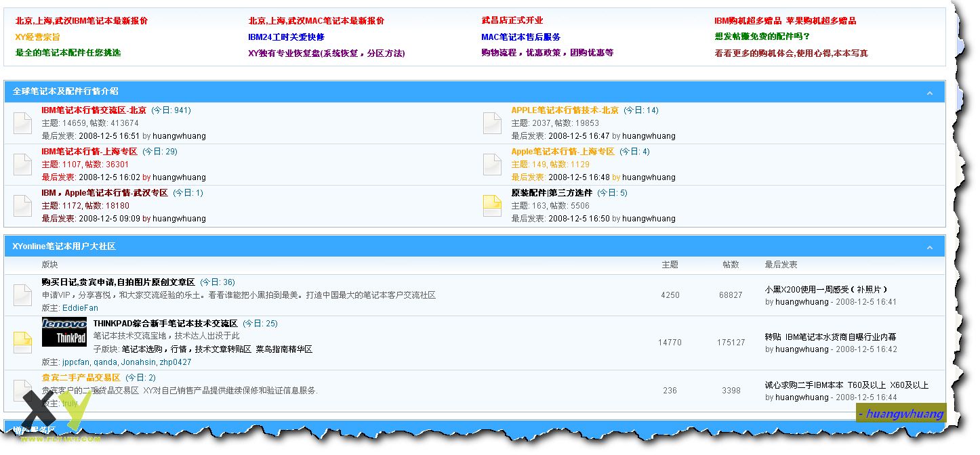Open 购物流程,优惠政策,团购优惠等 link
This screenshot has width=980, height=455.
[x=547, y=53]
